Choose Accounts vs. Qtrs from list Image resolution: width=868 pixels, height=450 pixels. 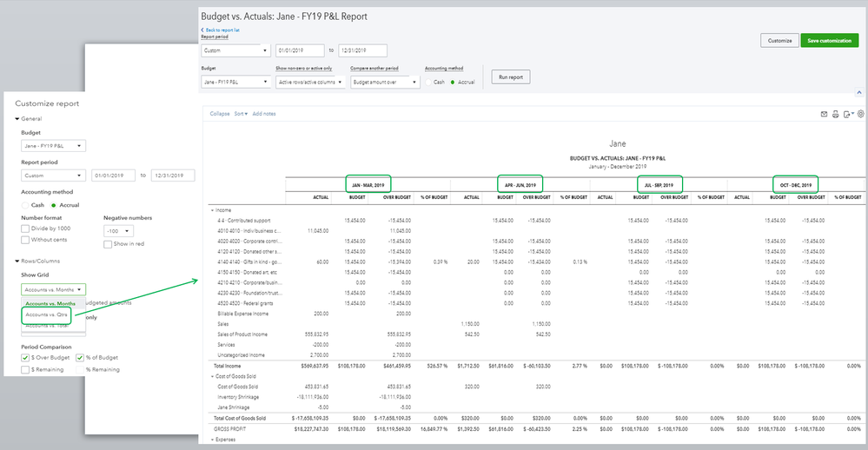(46, 314)
